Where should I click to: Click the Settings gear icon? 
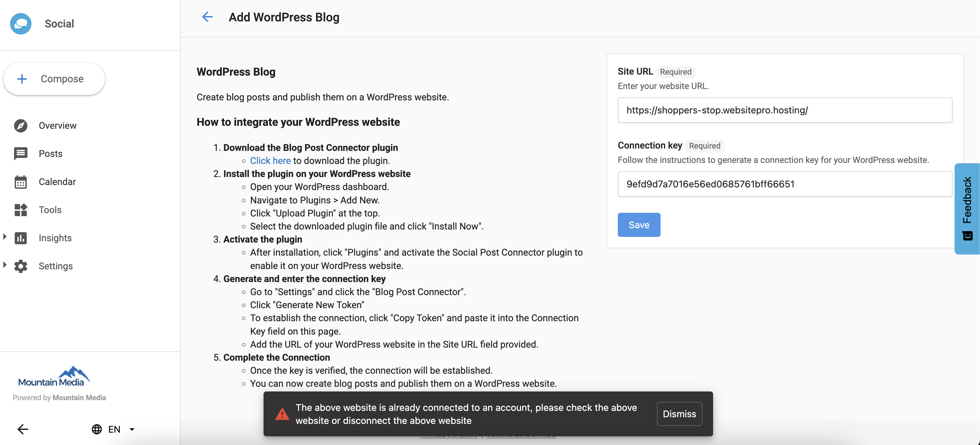pyautogui.click(x=20, y=266)
